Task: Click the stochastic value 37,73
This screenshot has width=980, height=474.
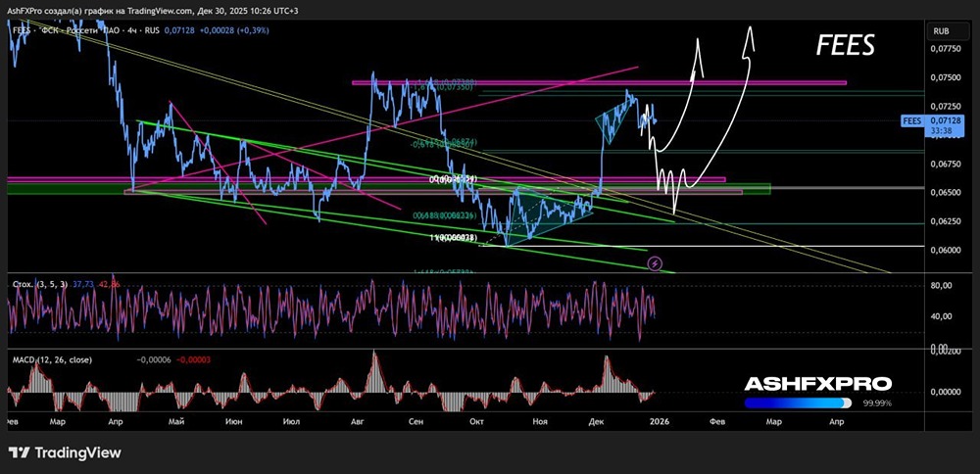Action: coord(82,284)
